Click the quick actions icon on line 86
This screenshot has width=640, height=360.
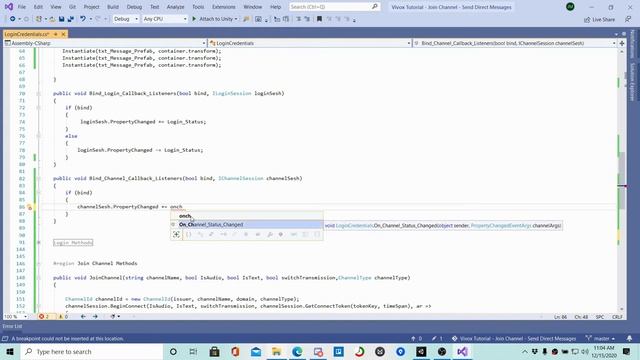[30, 207]
